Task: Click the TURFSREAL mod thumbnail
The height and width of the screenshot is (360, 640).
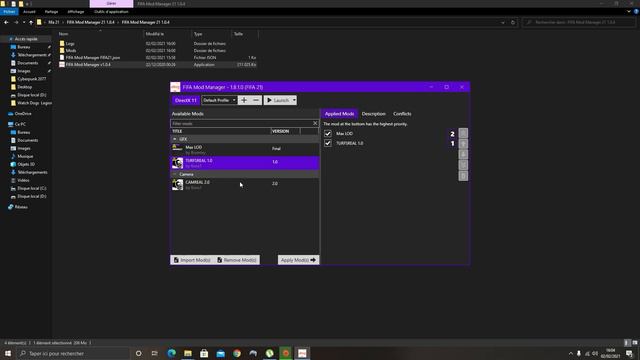Action: (x=177, y=163)
